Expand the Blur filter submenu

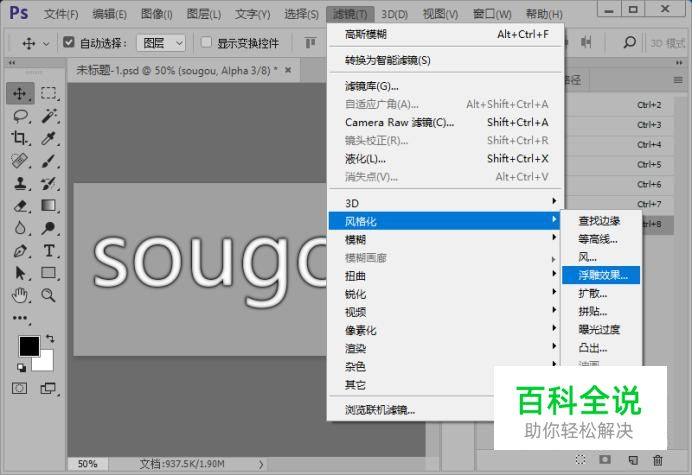coord(444,239)
